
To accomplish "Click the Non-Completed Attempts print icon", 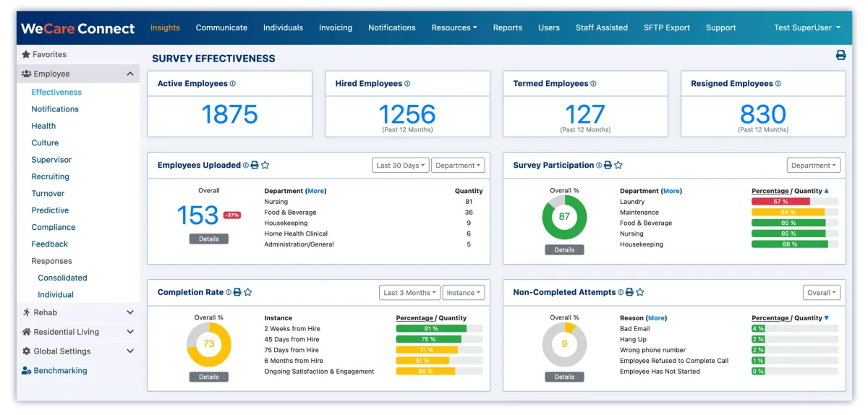I will point(629,293).
